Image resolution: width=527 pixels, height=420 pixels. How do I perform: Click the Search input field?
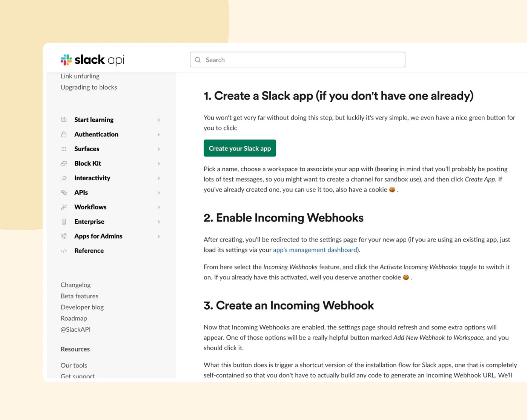[x=297, y=59]
